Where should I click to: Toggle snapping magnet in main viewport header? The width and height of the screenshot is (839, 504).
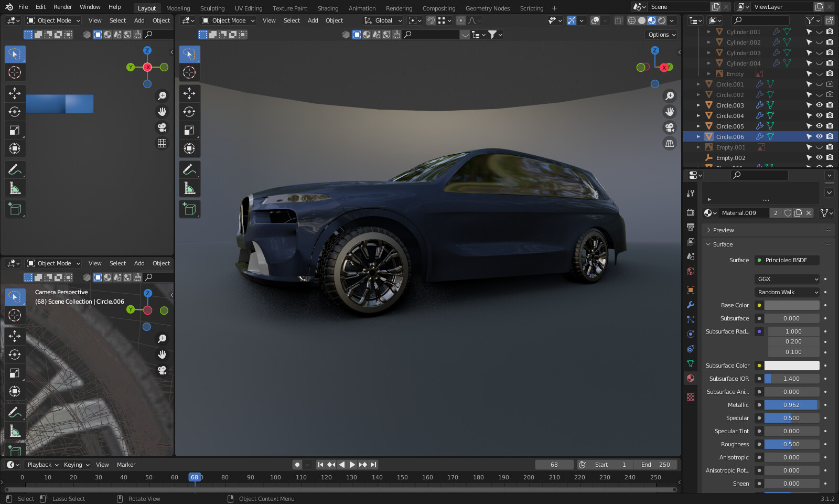(x=431, y=20)
